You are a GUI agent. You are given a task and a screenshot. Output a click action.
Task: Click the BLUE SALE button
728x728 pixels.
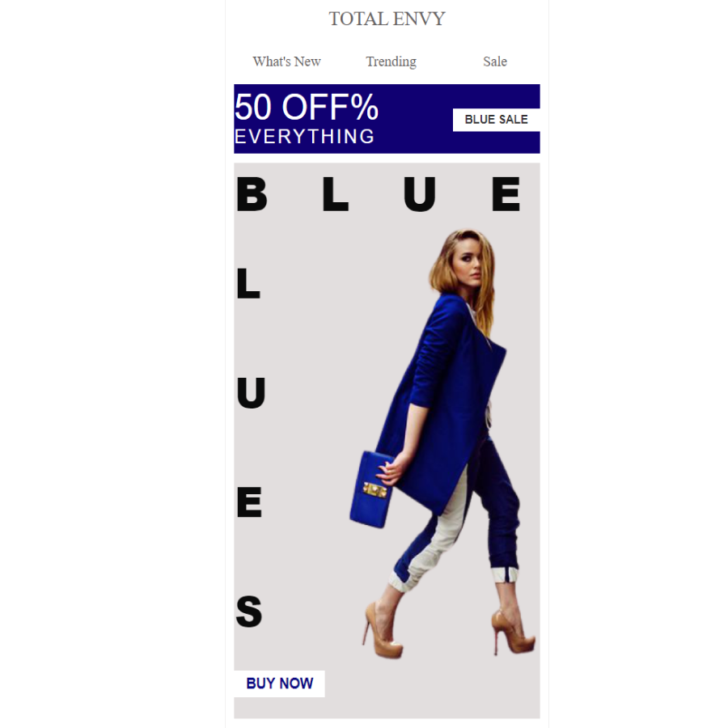(x=497, y=120)
